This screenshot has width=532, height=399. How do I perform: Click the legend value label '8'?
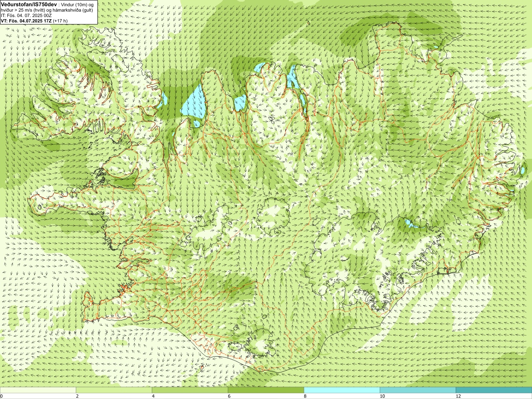(x=305, y=396)
